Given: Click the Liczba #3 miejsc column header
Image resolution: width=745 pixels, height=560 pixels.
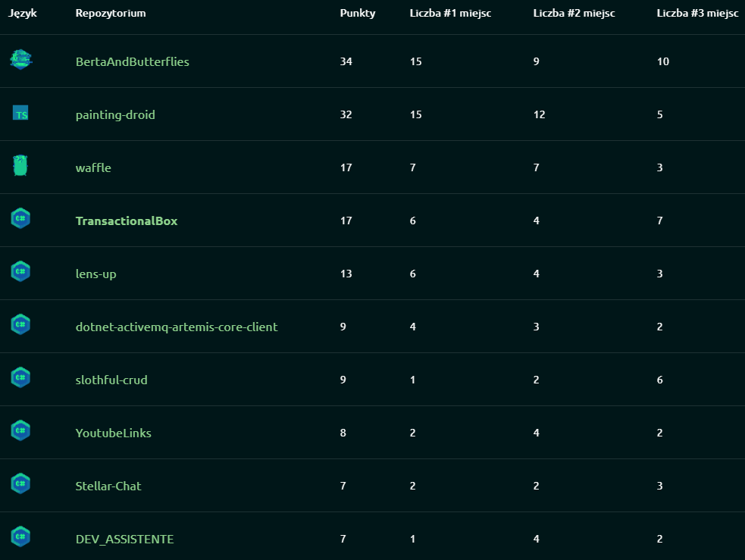Looking at the screenshot, I should pyautogui.click(x=697, y=14).
